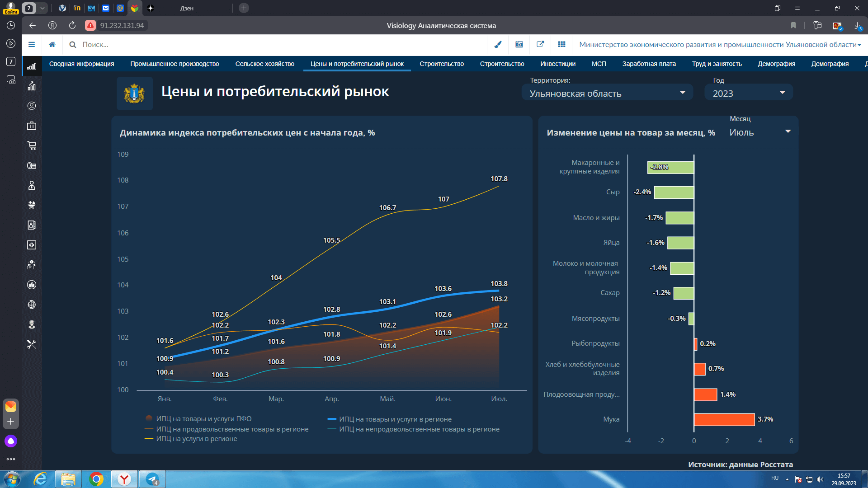Toggle legend ИПЦ на услуги в регионе
This screenshot has width=868, height=488.
[x=191, y=439]
